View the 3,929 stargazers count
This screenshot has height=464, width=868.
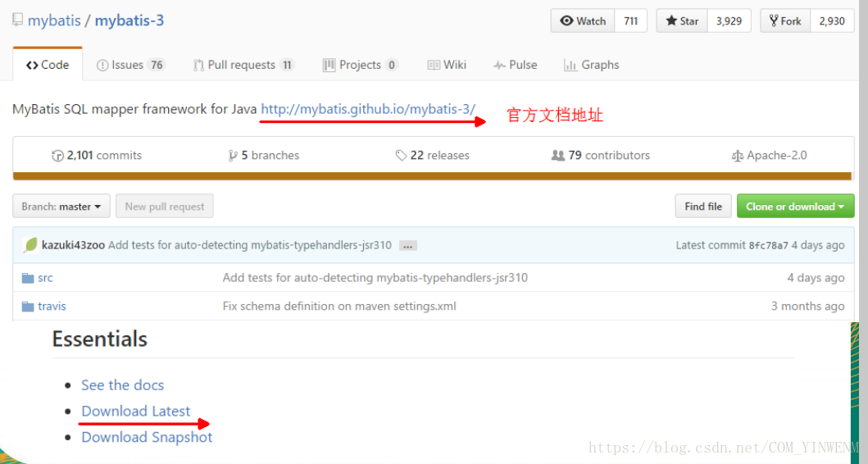pos(729,21)
